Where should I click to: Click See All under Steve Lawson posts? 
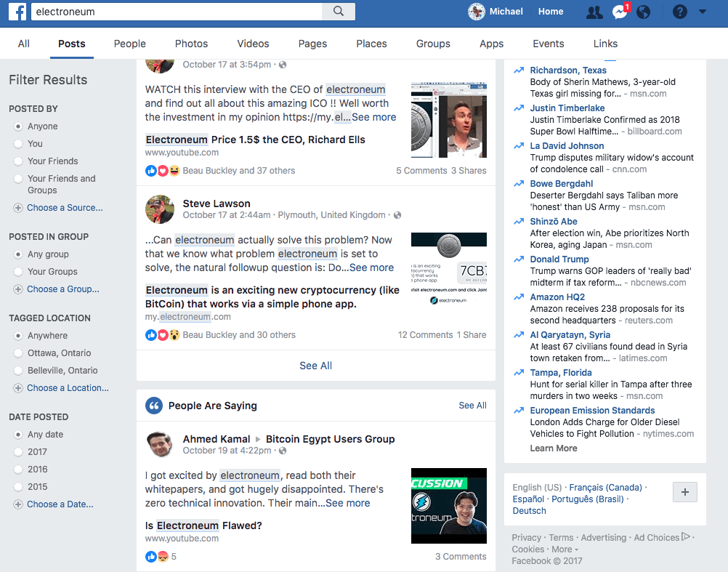pyautogui.click(x=316, y=366)
